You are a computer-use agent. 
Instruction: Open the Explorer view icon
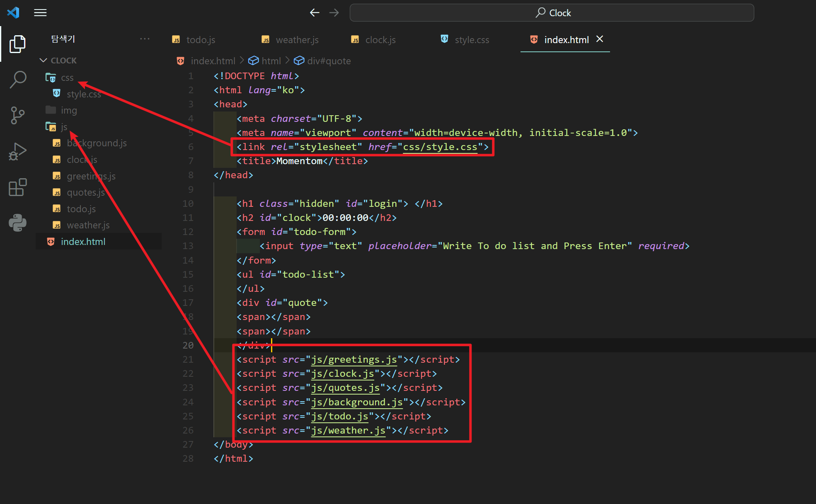pos(17,44)
